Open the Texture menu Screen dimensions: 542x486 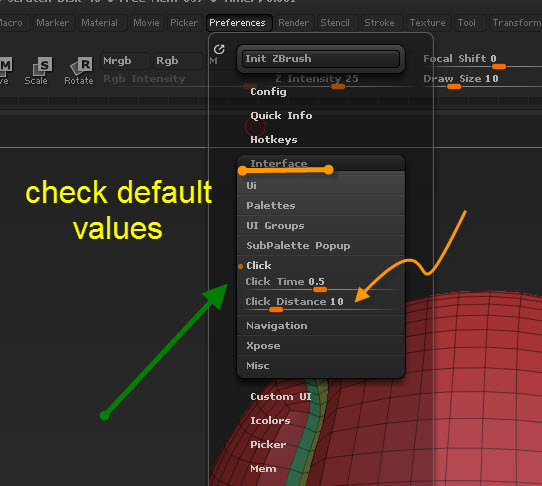[x=428, y=23]
